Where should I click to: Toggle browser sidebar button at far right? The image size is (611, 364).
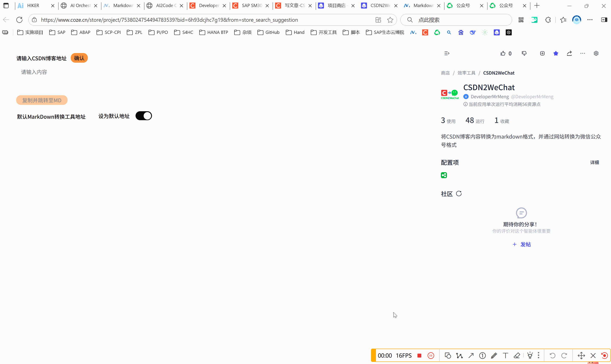(604, 20)
